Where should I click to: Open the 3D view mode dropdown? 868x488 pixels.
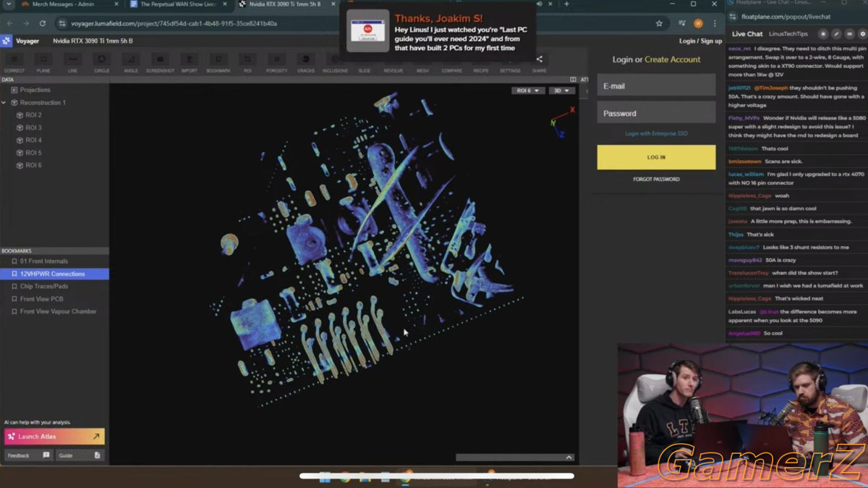click(x=561, y=91)
